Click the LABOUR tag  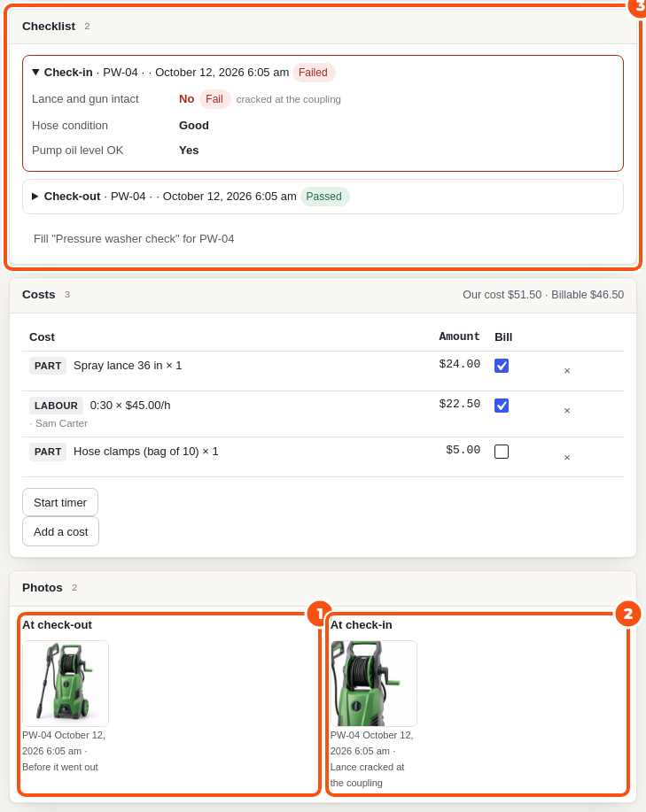(56, 406)
